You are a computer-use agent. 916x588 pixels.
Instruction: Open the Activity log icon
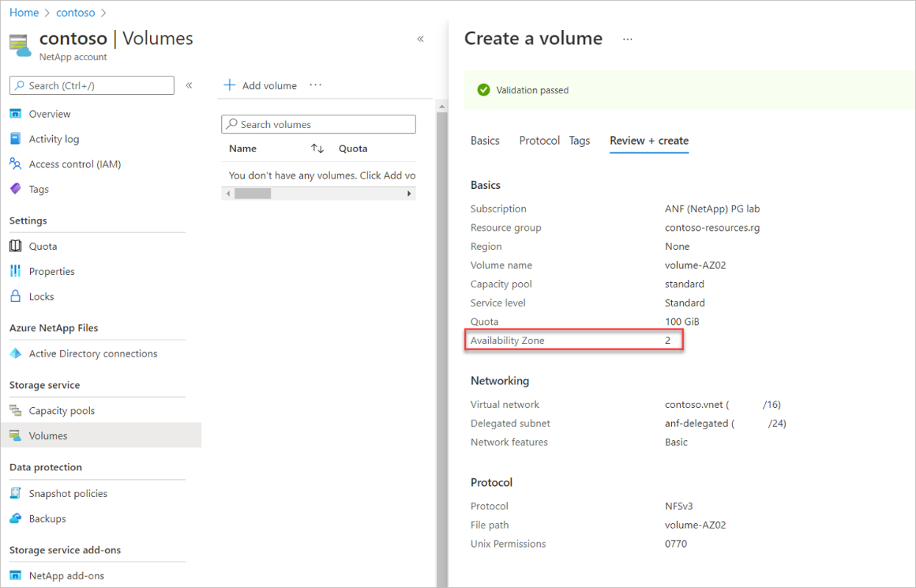coord(15,139)
